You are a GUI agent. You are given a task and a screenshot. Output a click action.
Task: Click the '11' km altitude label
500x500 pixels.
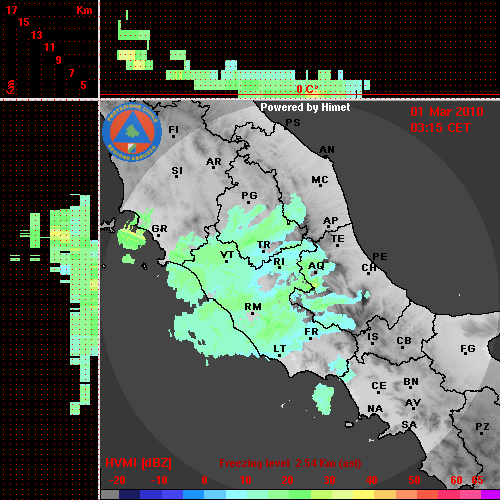pyautogui.click(x=49, y=47)
